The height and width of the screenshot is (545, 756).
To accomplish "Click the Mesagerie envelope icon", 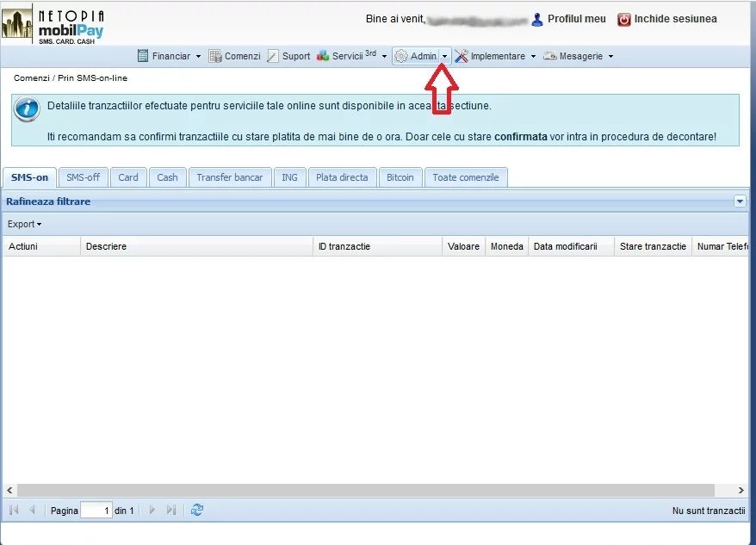I will pyautogui.click(x=549, y=56).
